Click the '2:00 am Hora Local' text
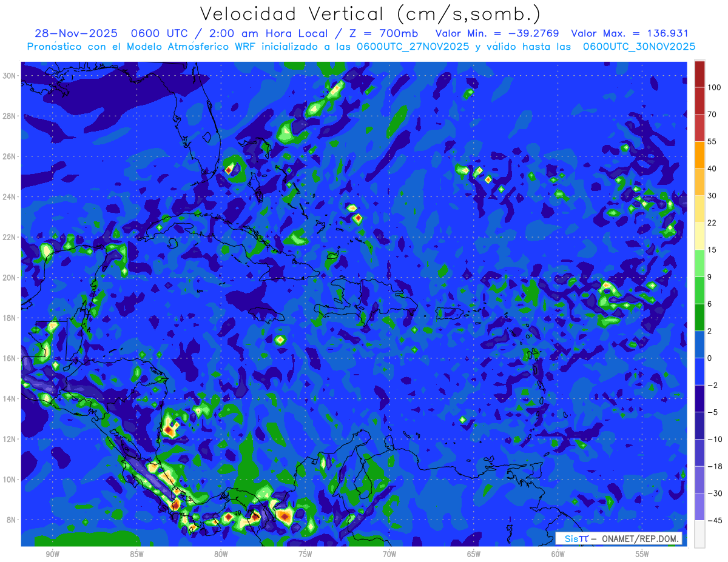The width and height of the screenshot is (728, 562). click(x=273, y=33)
